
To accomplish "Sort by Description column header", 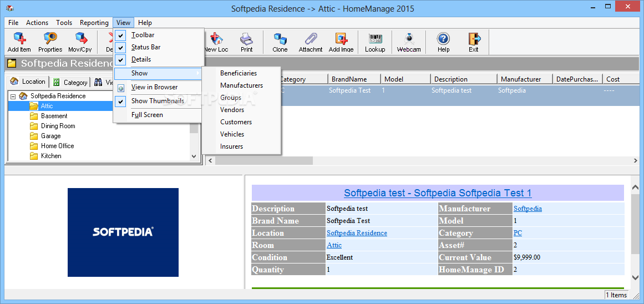I will (x=464, y=79).
